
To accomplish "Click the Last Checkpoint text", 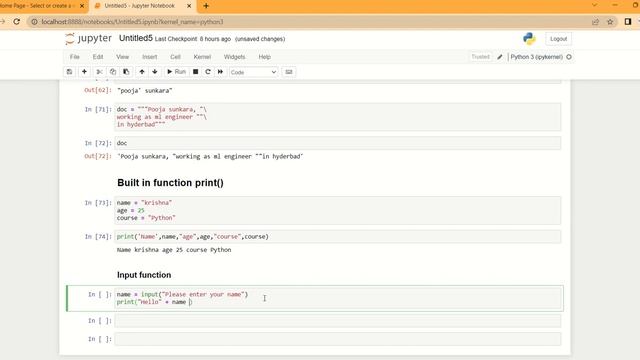I will pyautogui.click(x=193, y=39).
